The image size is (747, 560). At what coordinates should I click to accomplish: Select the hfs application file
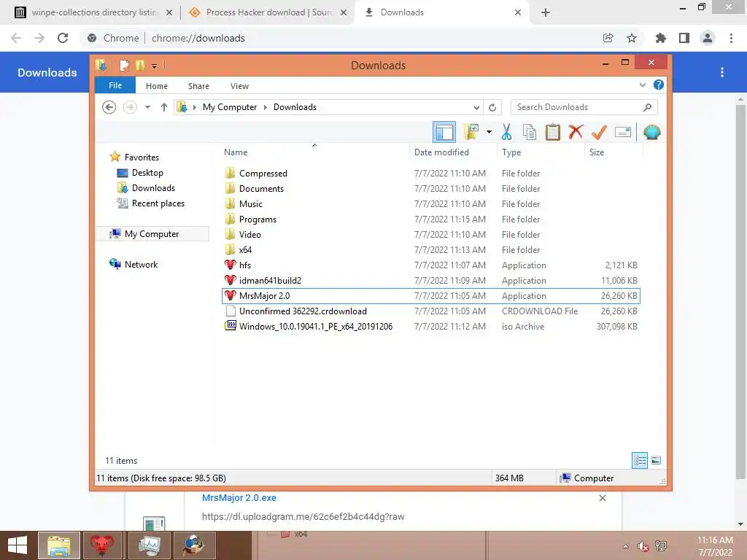[430, 265]
